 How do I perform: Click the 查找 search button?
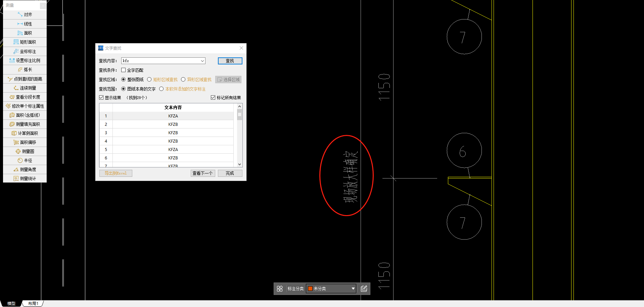(x=230, y=61)
